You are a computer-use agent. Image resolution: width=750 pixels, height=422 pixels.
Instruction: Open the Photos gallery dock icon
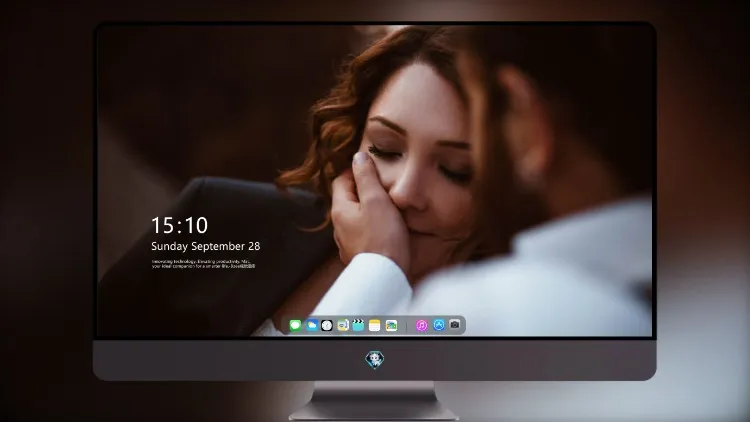coord(391,325)
